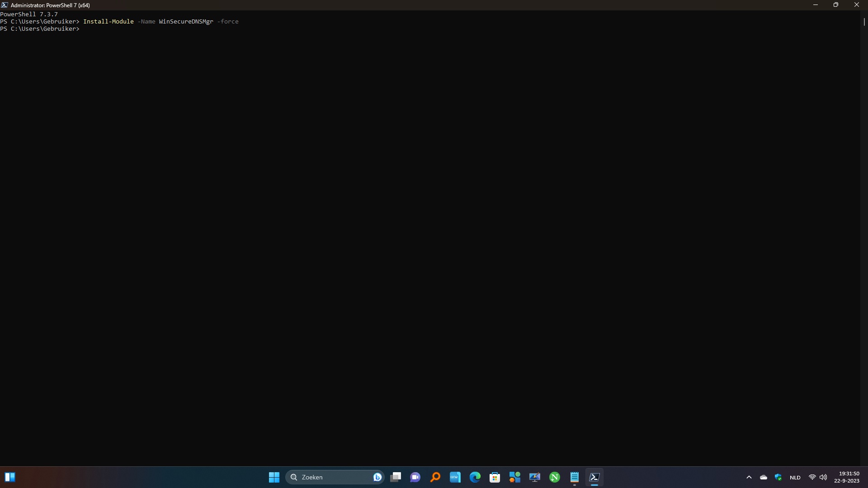Open Task View from taskbar
Screen dimensions: 868x488
pyautogui.click(x=396, y=477)
